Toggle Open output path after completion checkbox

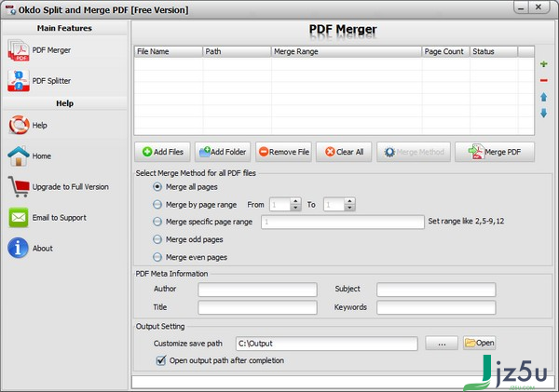tap(161, 360)
